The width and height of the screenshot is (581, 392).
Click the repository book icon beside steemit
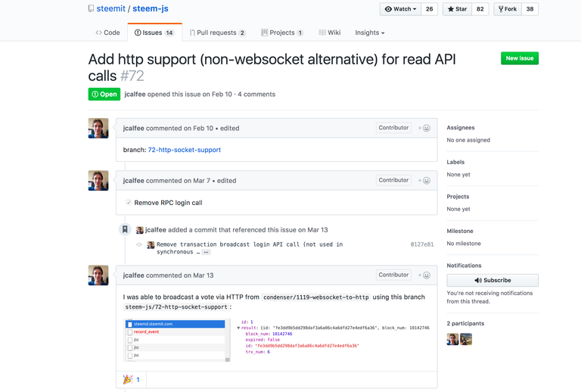pos(91,8)
